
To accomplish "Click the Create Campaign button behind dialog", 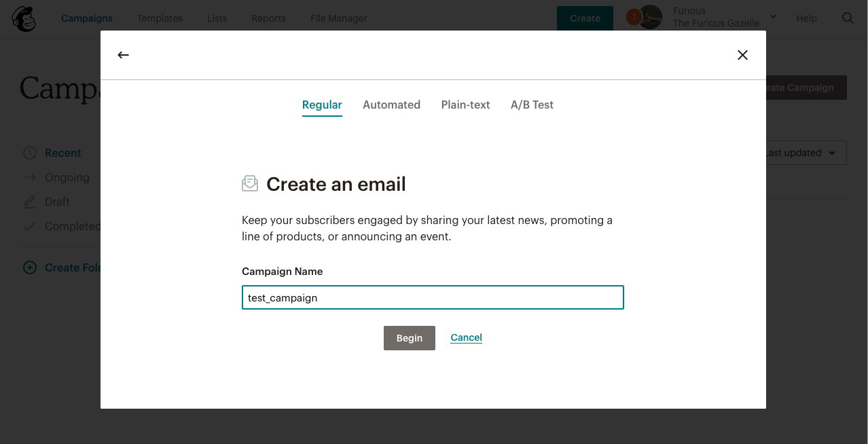I will point(806,88).
